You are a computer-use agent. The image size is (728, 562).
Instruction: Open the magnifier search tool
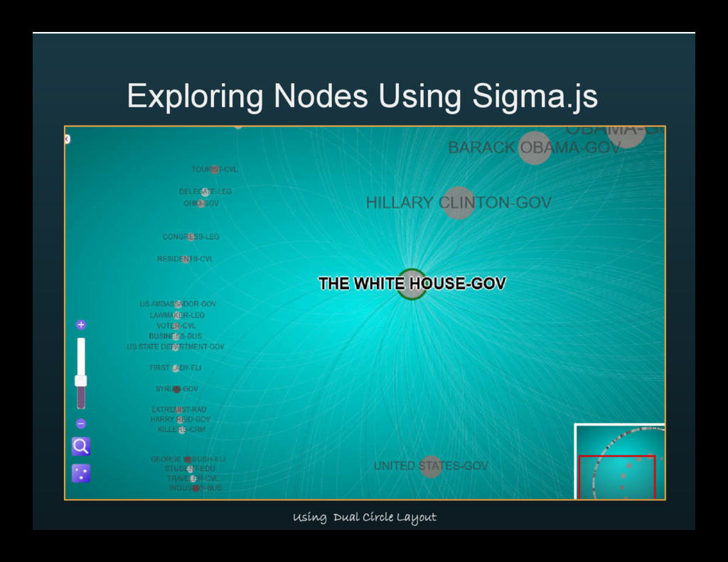81,446
